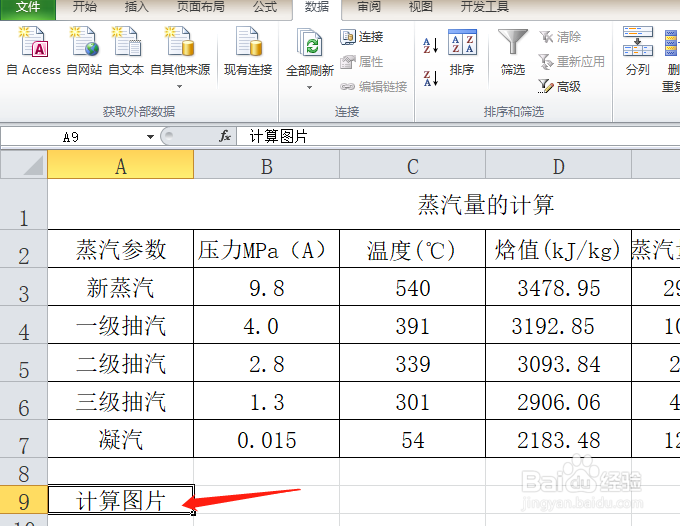Select row 3 header
The width and height of the screenshot is (680, 526).
[x=24, y=287]
